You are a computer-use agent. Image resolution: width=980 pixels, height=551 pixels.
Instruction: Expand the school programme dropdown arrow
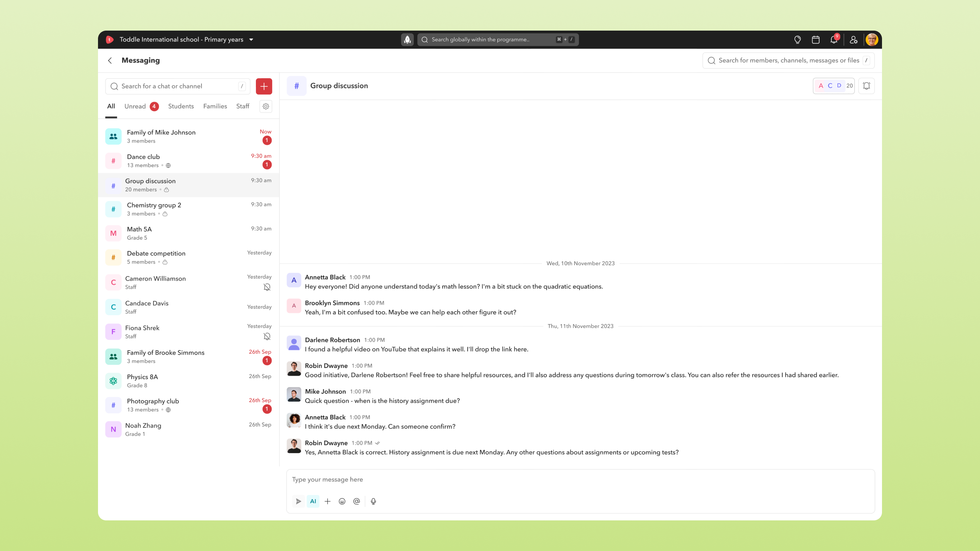pyautogui.click(x=251, y=39)
